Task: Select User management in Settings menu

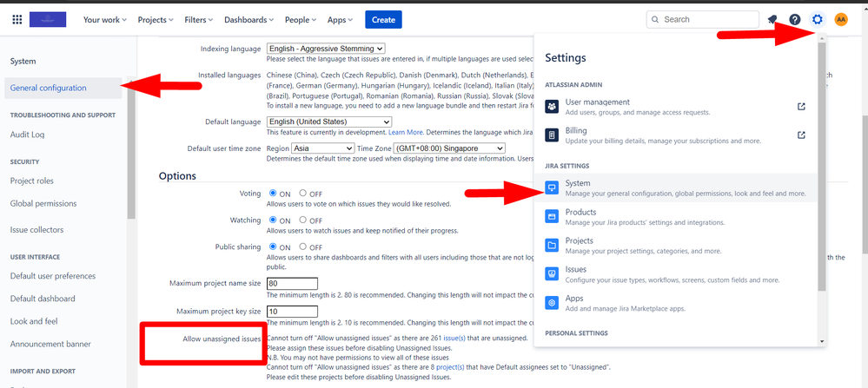Action: [x=675, y=107]
